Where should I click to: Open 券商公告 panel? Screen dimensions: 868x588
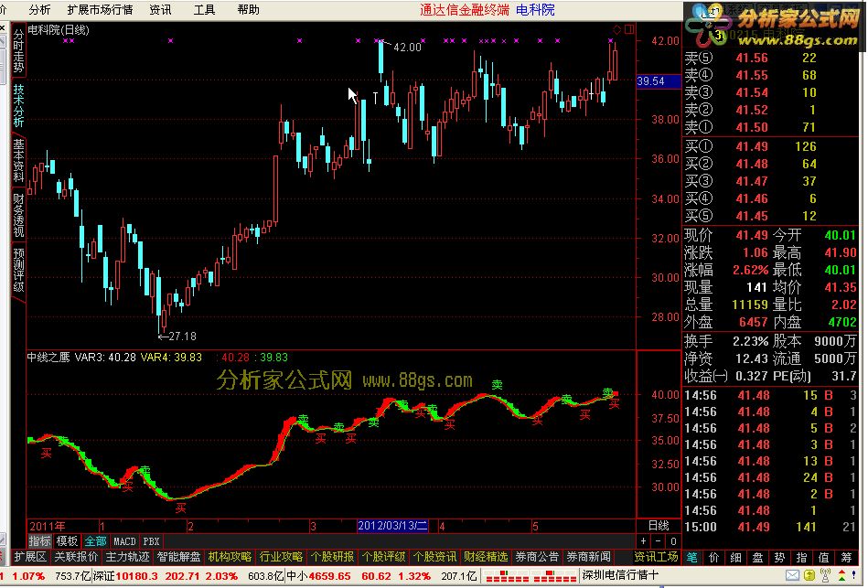click(537, 557)
